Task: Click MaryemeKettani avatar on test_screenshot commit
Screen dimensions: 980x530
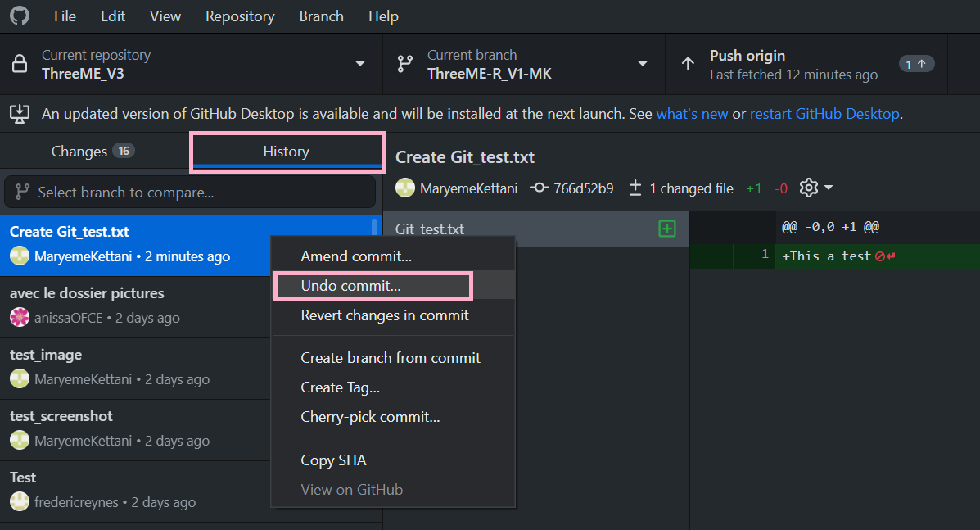Action: coord(20,440)
